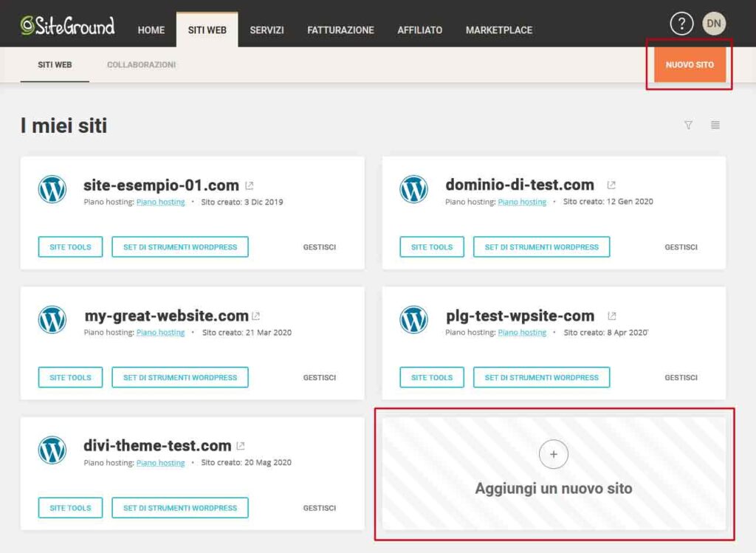Click the site-esempio-01.com title
756x553 pixels.
pos(161,185)
